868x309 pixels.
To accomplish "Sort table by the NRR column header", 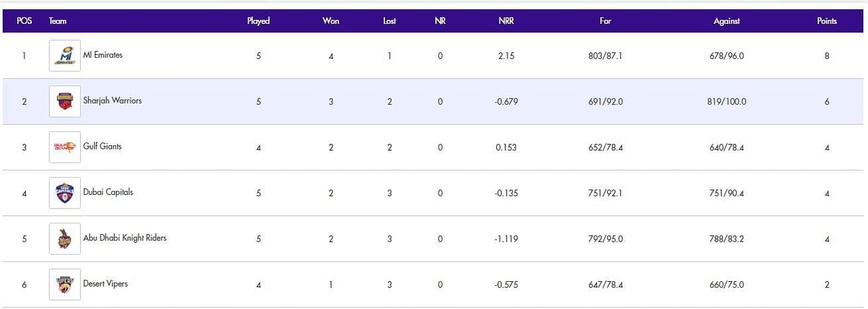I will coord(506,21).
